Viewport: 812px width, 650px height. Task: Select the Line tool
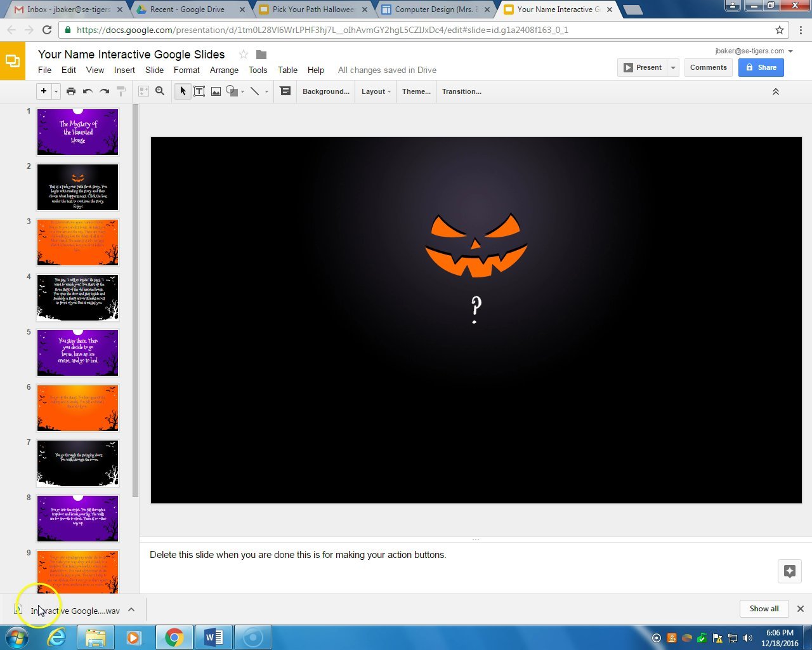(255, 91)
